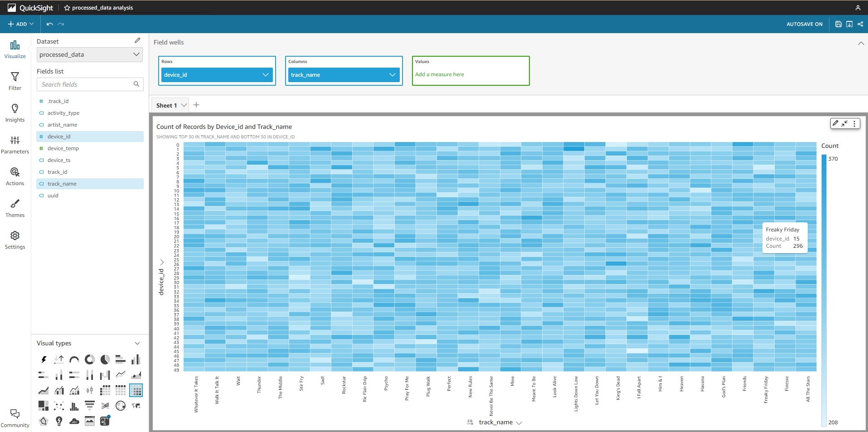Click the export icon in top bar
This screenshot has height=432, width=868.
[849, 24]
